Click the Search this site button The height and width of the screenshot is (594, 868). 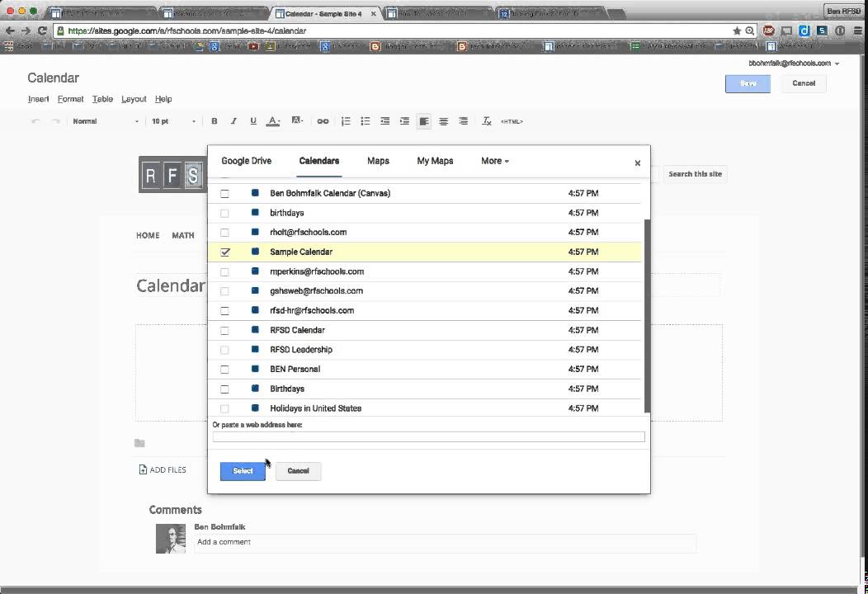coord(696,174)
